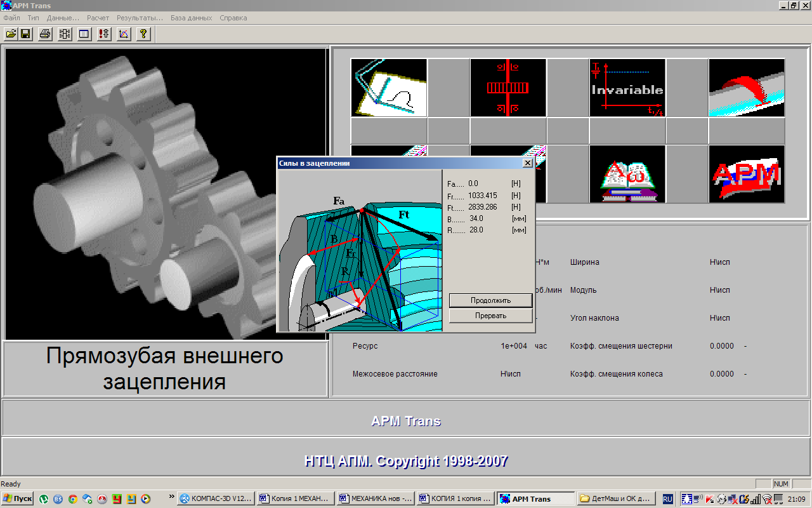Open the Файл menu
This screenshot has height=508, width=812.
[x=11, y=18]
